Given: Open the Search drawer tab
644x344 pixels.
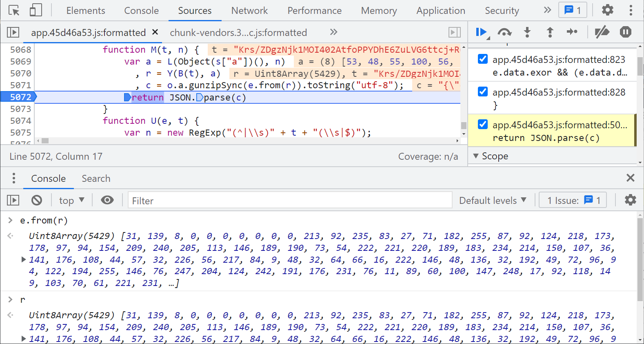Looking at the screenshot, I should [x=96, y=179].
